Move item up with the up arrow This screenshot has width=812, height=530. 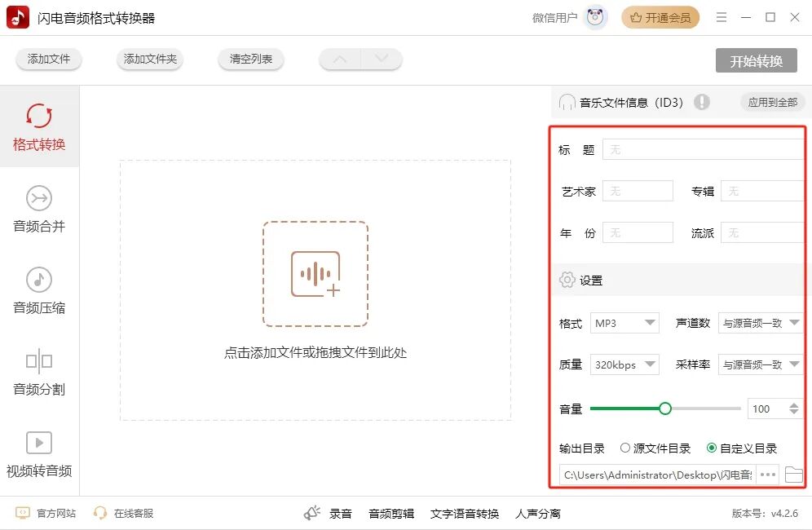340,59
